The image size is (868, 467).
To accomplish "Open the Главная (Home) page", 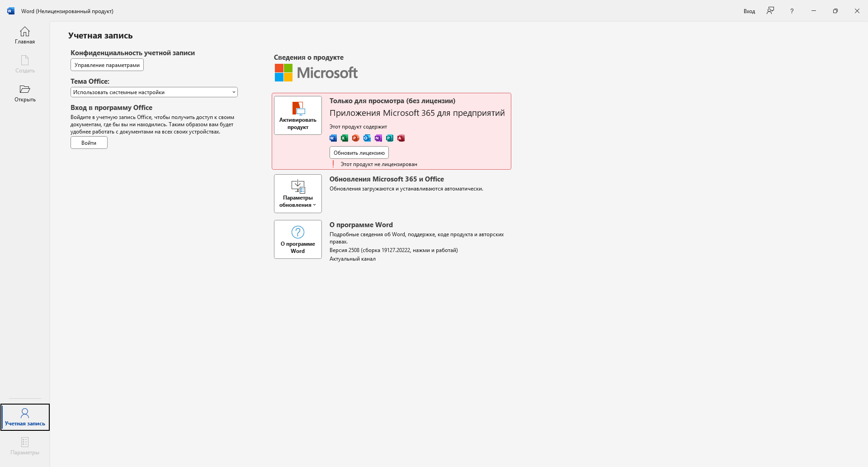I will [x=25, y=36].
